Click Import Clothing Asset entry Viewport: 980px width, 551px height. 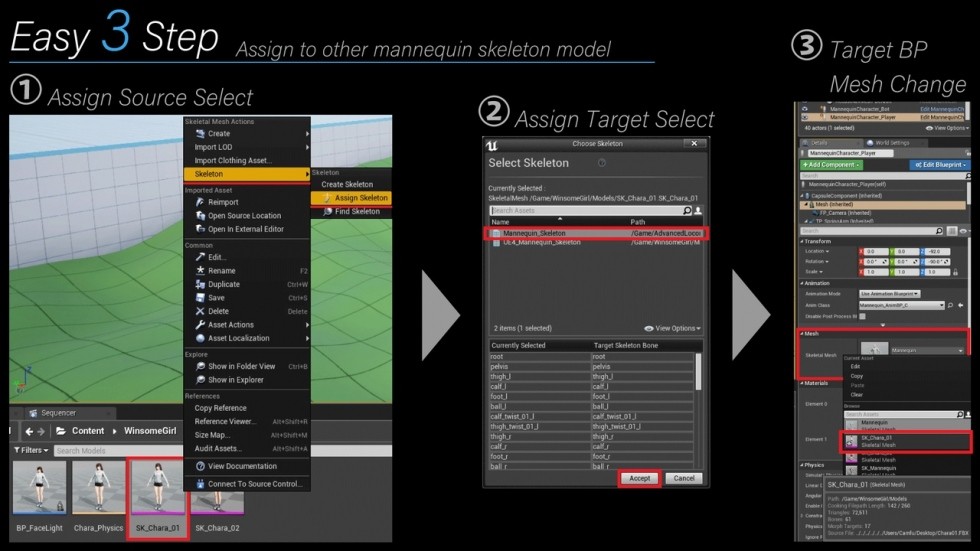point(233,161)
